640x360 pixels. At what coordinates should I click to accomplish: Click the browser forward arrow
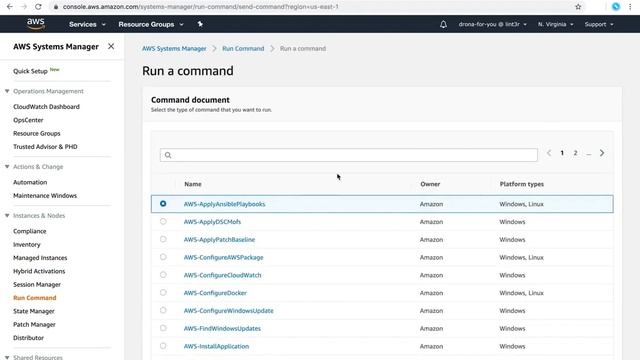coord(24,7)
